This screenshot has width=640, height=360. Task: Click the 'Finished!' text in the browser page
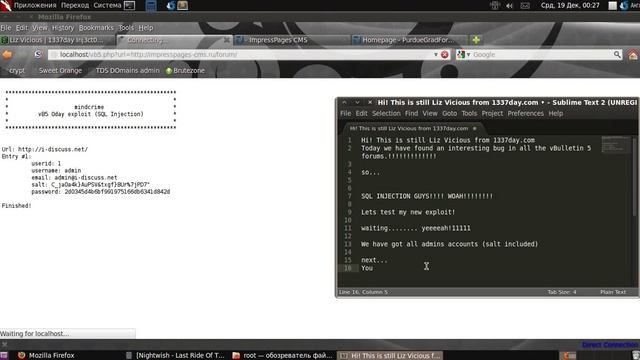[x=16, y=206]
